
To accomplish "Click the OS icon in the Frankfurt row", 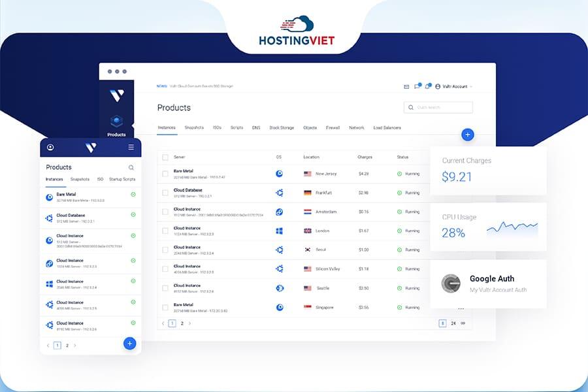I will tap(280, 193).
